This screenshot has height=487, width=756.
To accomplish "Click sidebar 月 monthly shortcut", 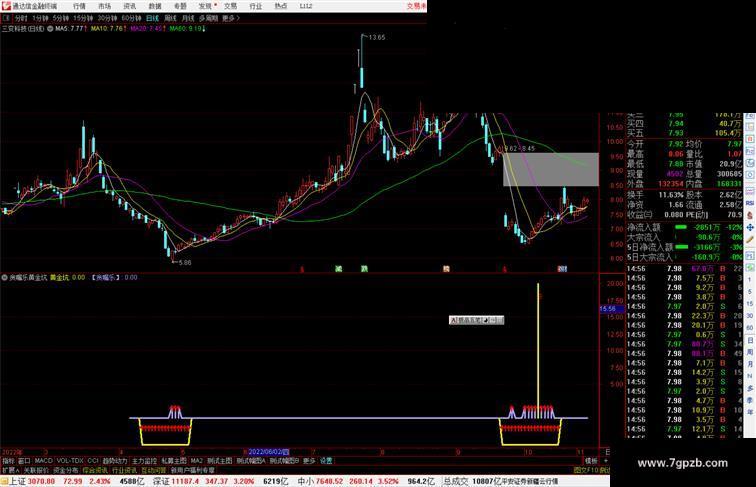I will tap(750, 364).
